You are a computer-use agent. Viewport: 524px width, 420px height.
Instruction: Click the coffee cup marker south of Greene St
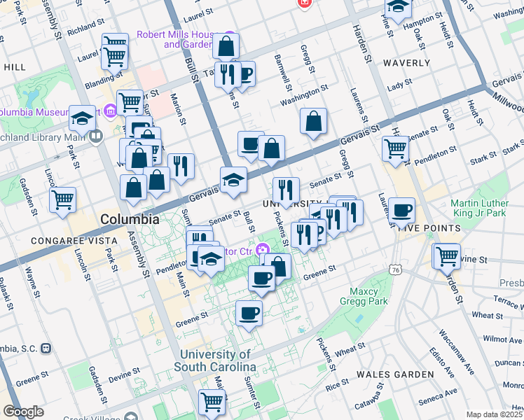coord(249,316)
